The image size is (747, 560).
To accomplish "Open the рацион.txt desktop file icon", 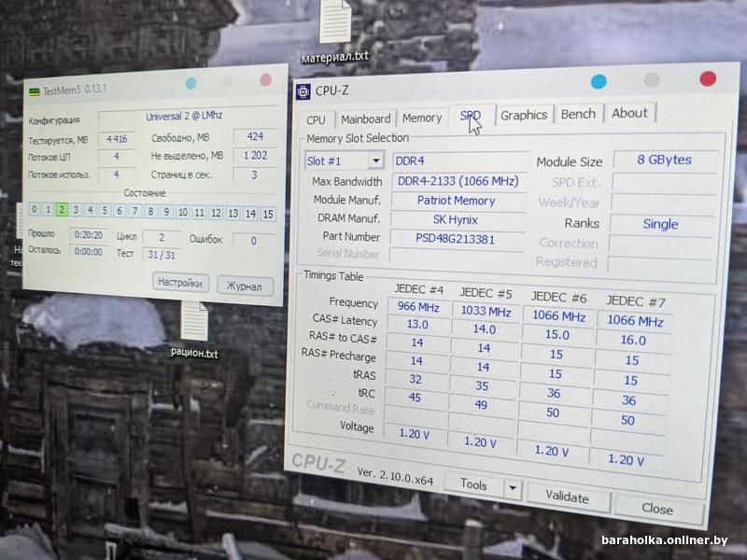I will click(194, 322).
